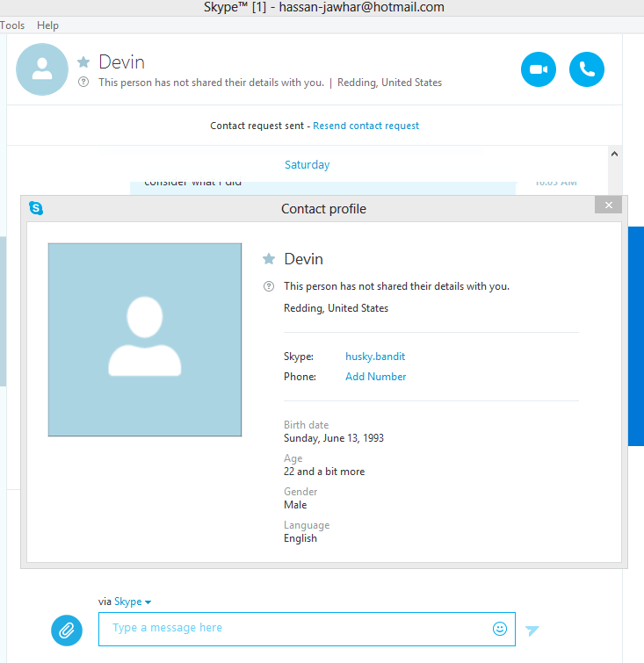
Task: Click the status question mark icon in chat header
Action: pyautogui.click(x=83, y=82)
